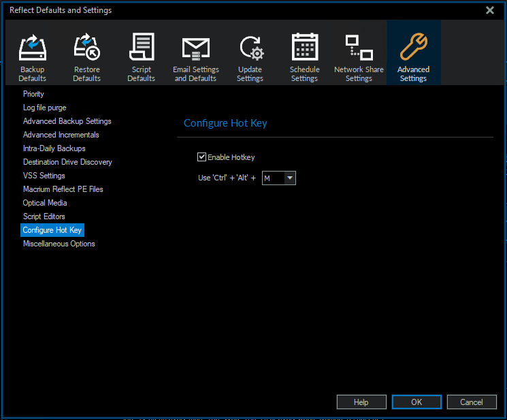Select the Network Share Settings icon
This screenshot has width=507, height=420.
click(x=359, y=48)
